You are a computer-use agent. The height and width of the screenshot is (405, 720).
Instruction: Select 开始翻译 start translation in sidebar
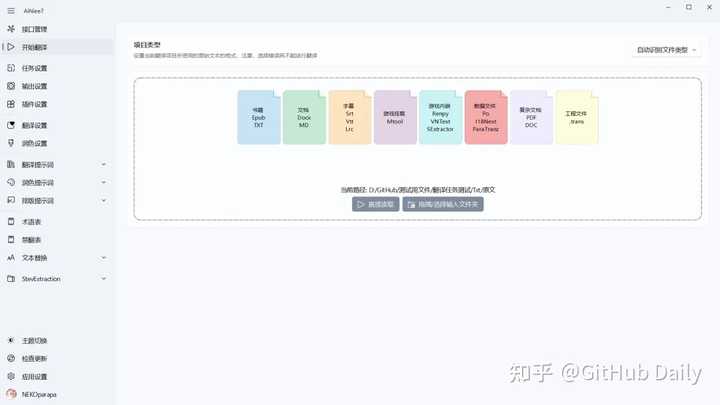pos(56,47)
